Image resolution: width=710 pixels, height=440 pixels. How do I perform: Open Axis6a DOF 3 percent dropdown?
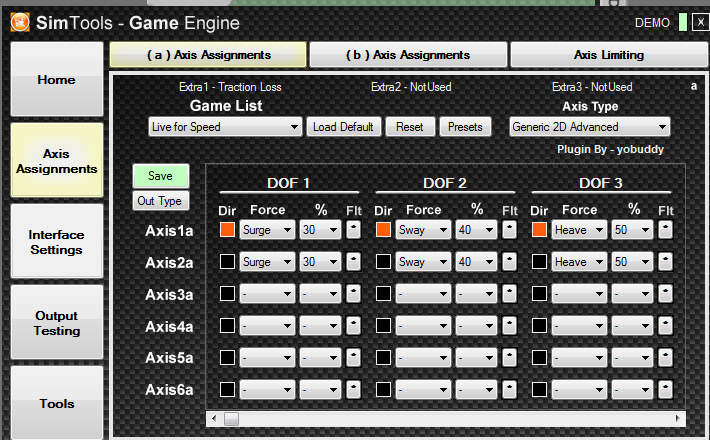click(x=632, y=389)
